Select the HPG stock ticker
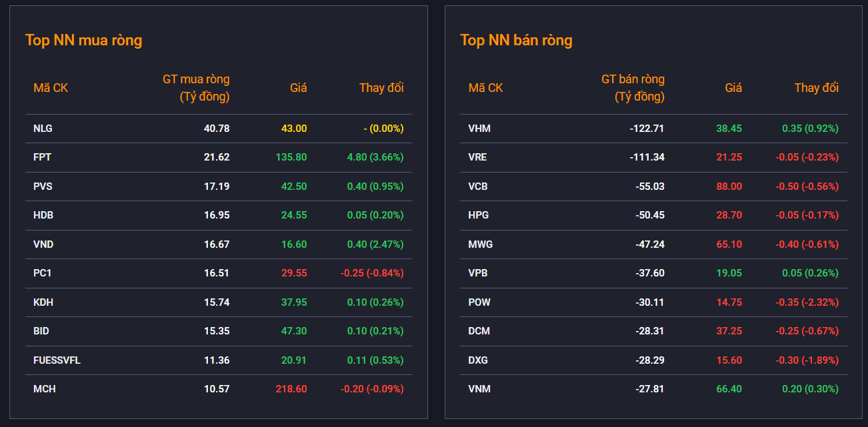 click(x=479, y=215)
